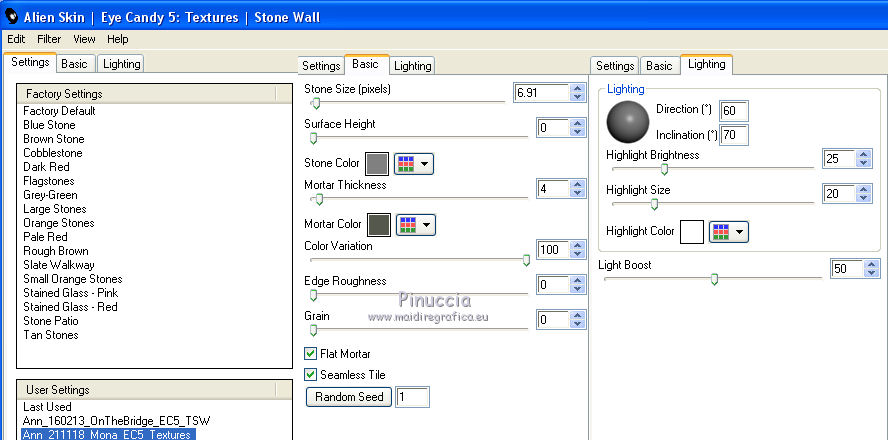The height and width of the screenshot is (440, 888).
Task: Select right panel Basic tab
Action: (x=659, y=66)
